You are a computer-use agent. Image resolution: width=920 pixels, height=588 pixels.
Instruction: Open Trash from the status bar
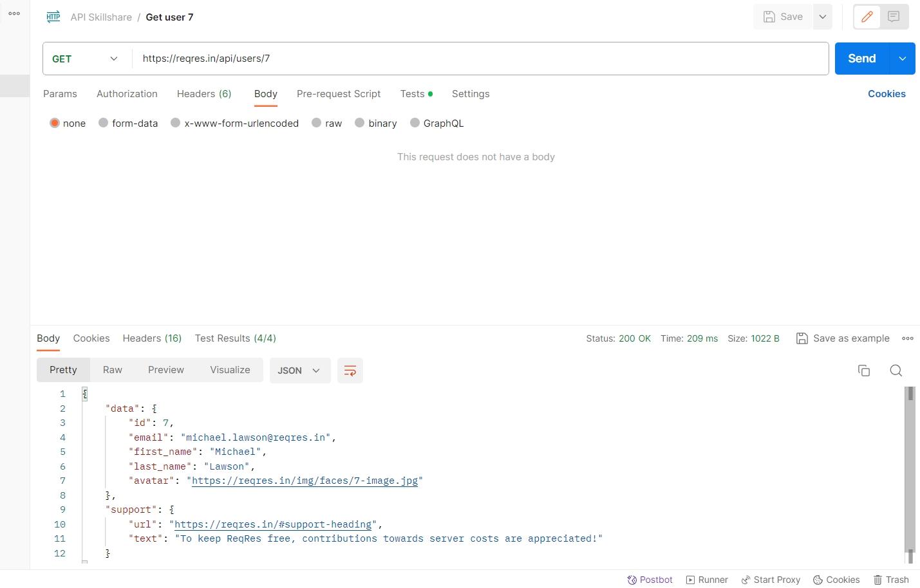point(891,580)
